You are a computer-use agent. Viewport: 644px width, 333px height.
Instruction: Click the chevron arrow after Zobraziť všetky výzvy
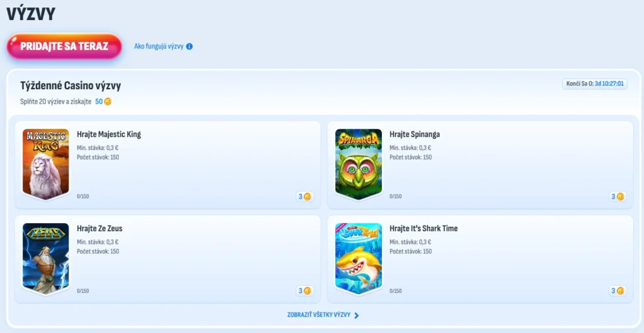point(357,315)
